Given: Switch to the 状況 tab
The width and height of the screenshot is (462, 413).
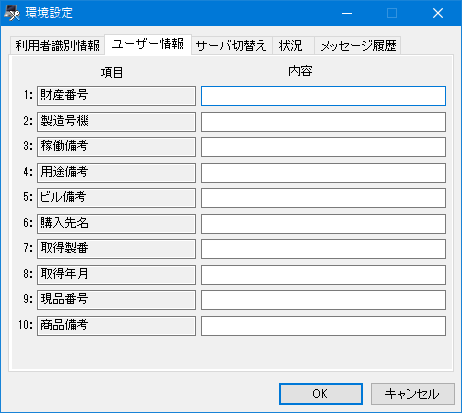Looking at the screenshot, I should pyautogui.click(x=293, y=45).
